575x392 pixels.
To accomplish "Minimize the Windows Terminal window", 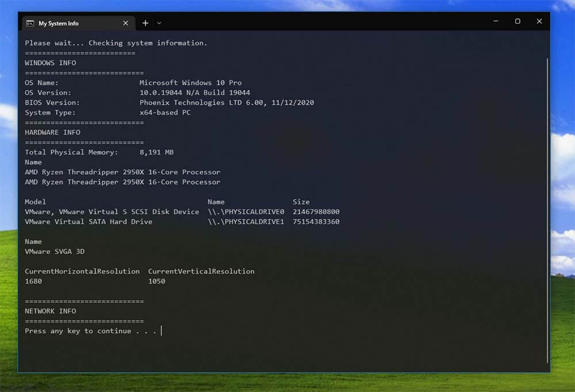I will [x=495, y=21].
